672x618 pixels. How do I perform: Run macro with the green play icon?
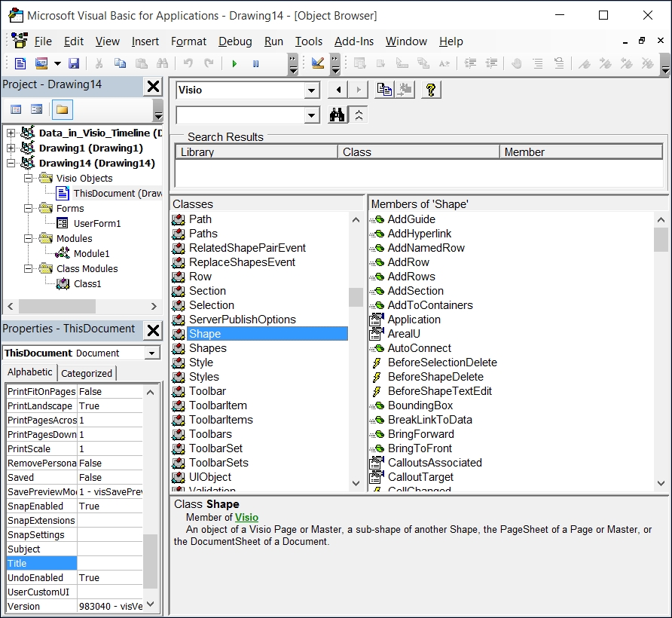(234, 63)
